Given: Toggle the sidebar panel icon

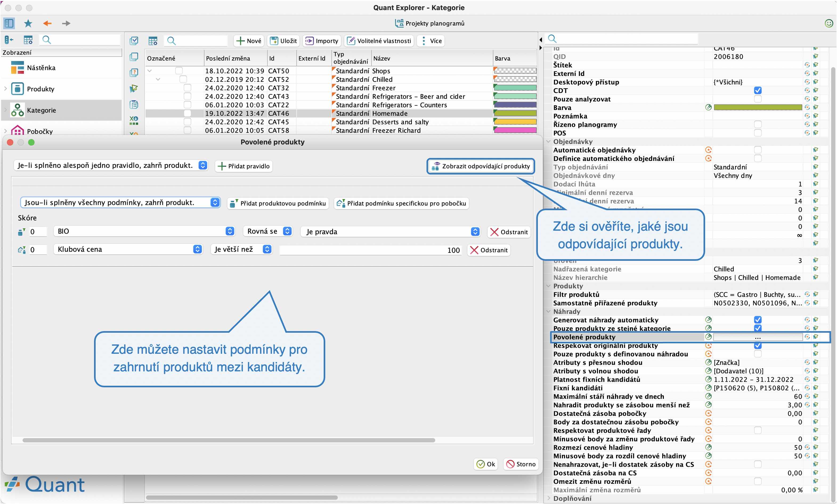Looking at the screenshot, I should point(9,23).
